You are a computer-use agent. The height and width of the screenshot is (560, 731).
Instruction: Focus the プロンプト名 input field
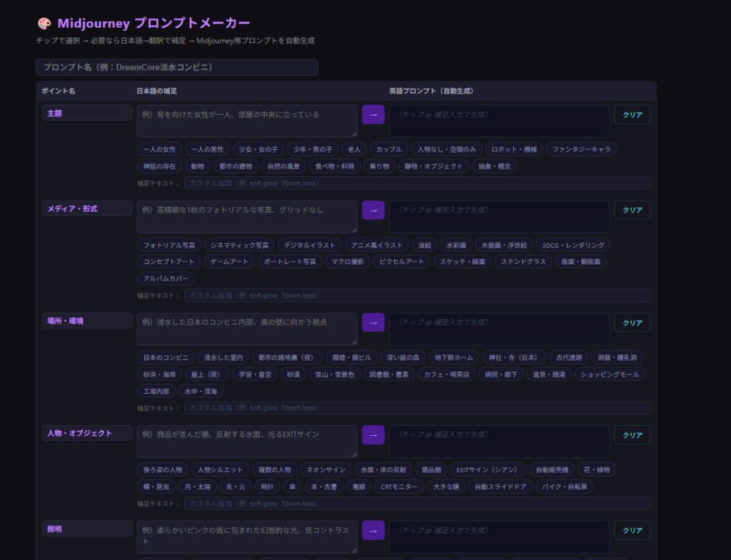(x=177, y=67)
